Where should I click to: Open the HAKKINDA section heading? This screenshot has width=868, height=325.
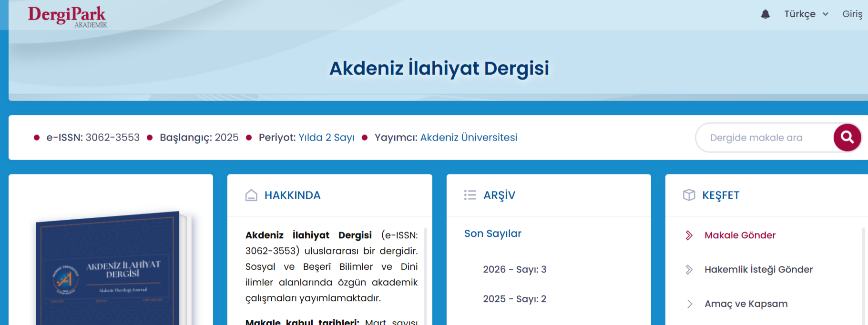point(292,195)
